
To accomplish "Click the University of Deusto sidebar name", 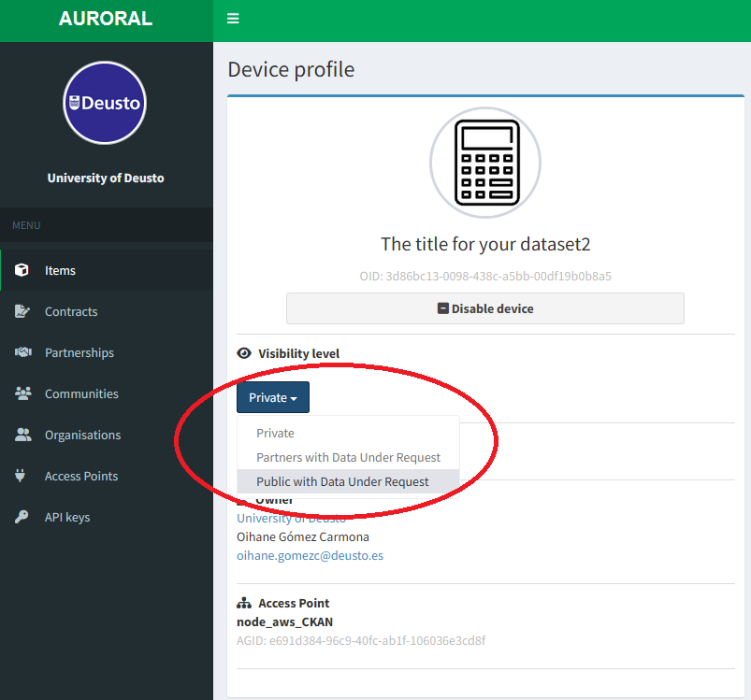I will (x=106, y=178).
